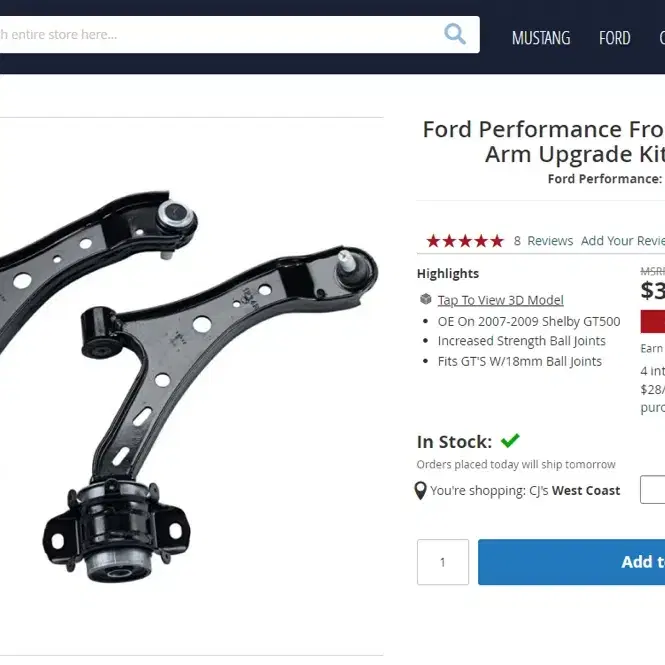Image resolution: width=665 pixels, height=665 pixels.
Task: Select Add Your Review link
Action: click(623, 241)
